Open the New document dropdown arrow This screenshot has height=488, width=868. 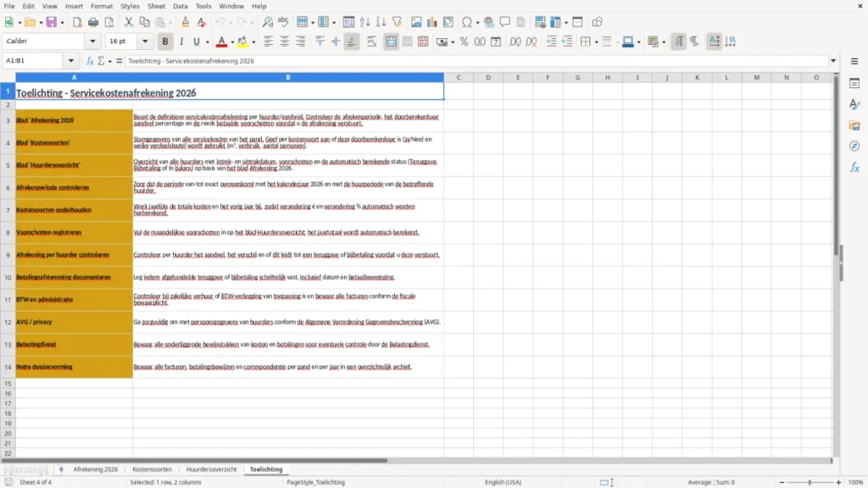pyautogui.click(x=19, y=23)
